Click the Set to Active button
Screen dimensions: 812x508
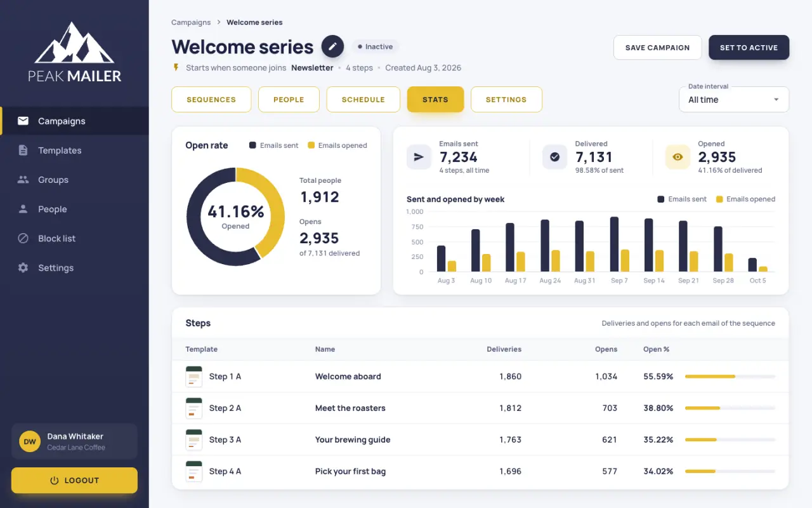pyautogui.click(x=749, y=48)
